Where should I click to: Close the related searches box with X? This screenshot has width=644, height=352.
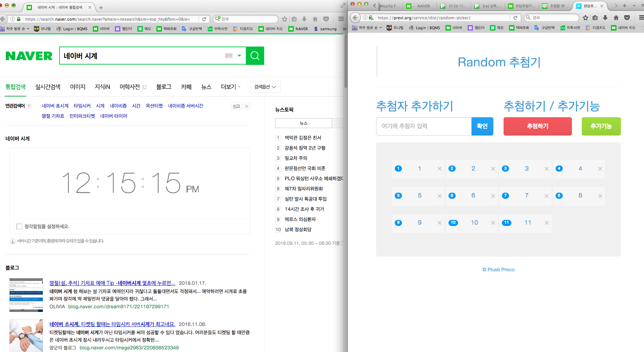[247, 106]
